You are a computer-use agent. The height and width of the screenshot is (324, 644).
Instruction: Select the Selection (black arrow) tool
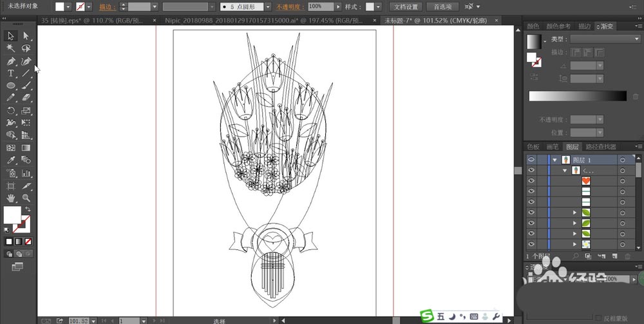pyautogui.click(x=11, y=36)
